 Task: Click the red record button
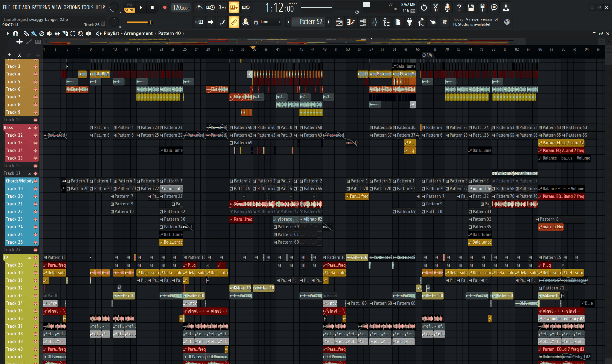[x=165, y=8]
